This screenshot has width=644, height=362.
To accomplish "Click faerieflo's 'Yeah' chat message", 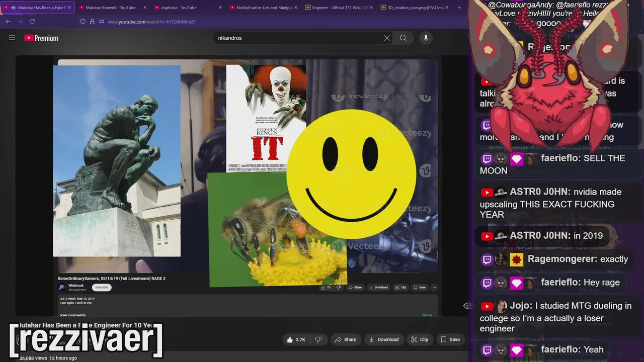I will coord(542,350).
